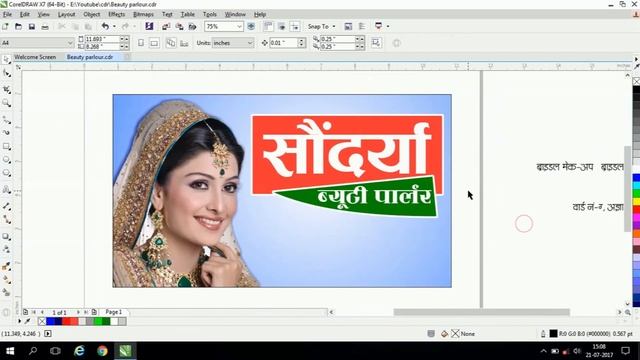Click the Full-Screen Preview icon

coord(251,27)
